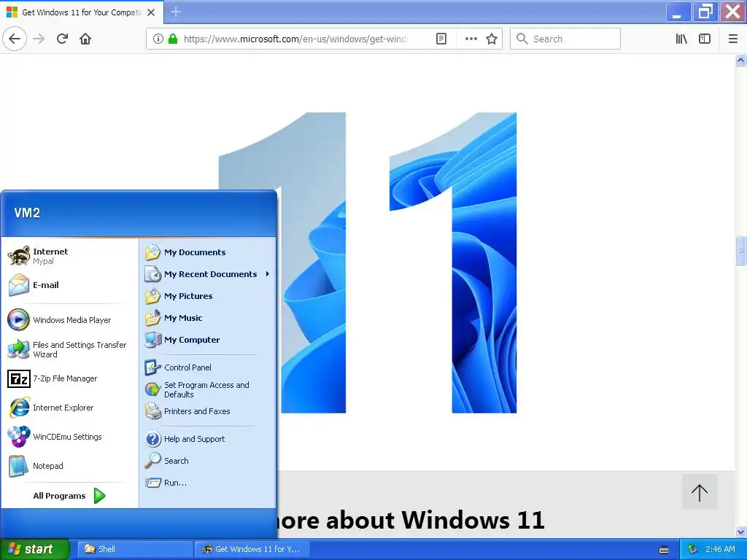The image size is (747, 560).
Task: Close the Get Windows 11 tab
Action: 151,12
